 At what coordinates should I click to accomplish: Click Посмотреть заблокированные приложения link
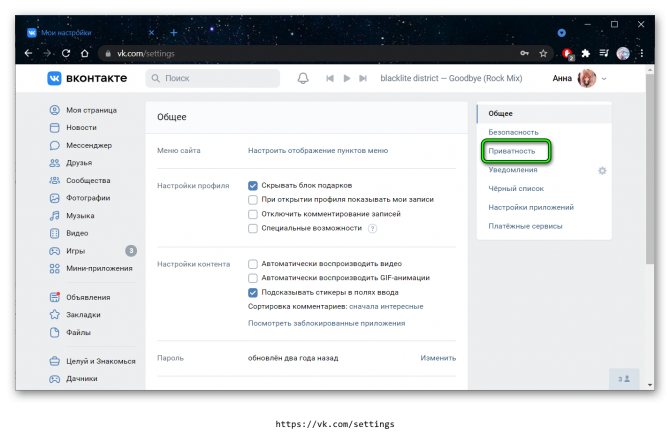[x=326, y=323]
